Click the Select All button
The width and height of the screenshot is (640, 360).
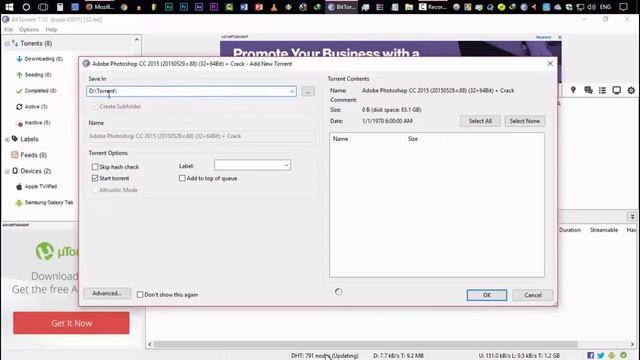[x=480, y=121]
